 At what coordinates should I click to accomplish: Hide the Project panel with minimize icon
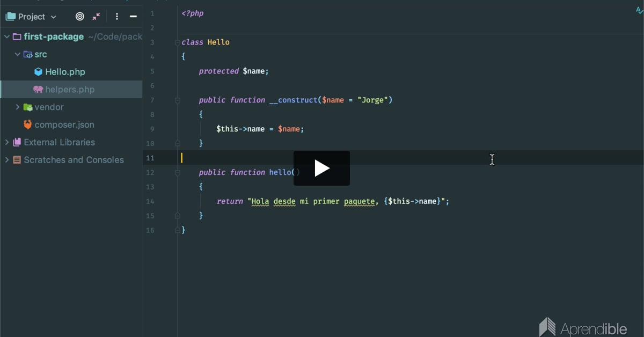(133, 17)
